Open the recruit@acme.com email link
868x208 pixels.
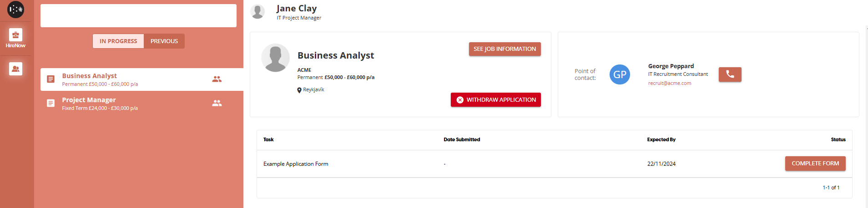[x=669, y=83]
